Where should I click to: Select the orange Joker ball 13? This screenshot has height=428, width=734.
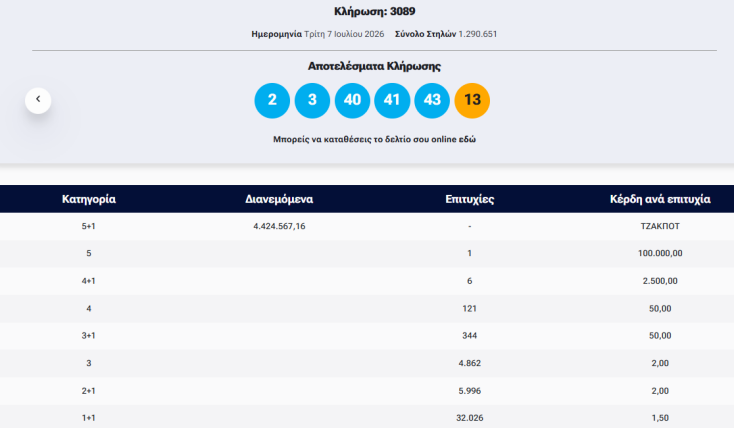coord(472,100)
